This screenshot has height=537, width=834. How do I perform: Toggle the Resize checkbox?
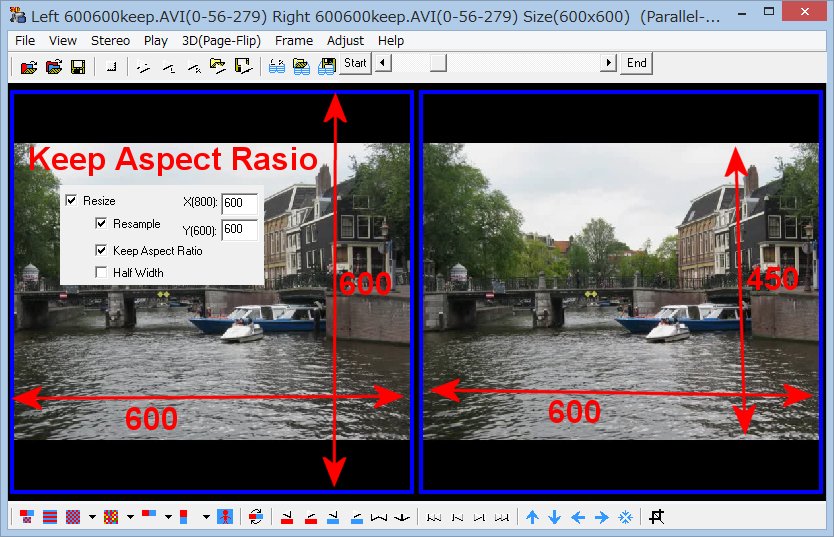[71, 200]
